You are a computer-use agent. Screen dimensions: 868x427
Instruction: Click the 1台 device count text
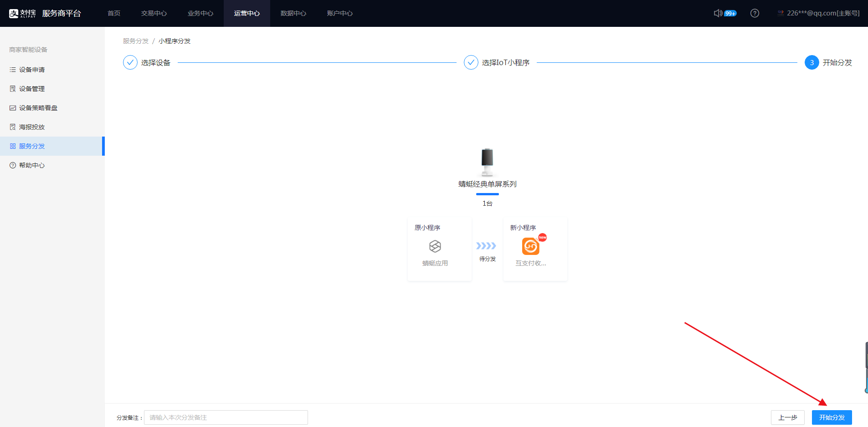tap(488, 203)
